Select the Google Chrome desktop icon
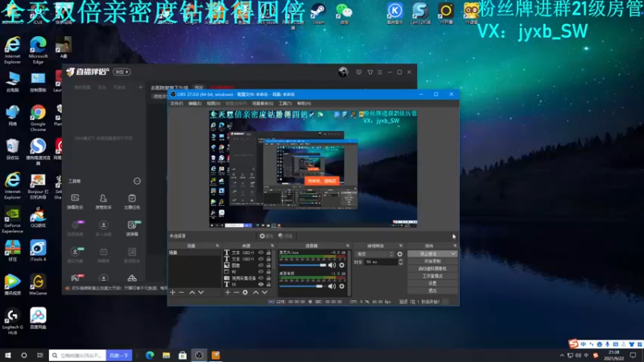644x362 pixels. (x=38, y=117)
